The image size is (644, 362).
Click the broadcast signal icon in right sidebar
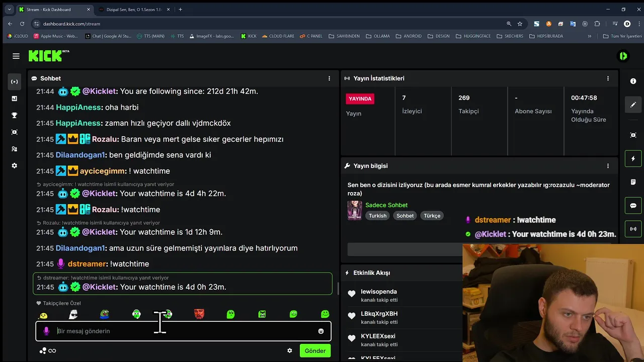(633, 229)
